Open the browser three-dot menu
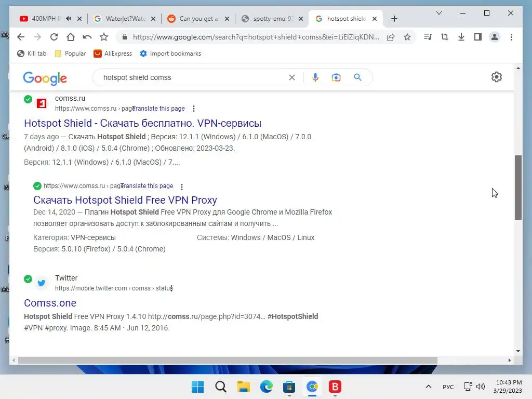The width and height of the screenshot is (532, 399). [511, 37]
